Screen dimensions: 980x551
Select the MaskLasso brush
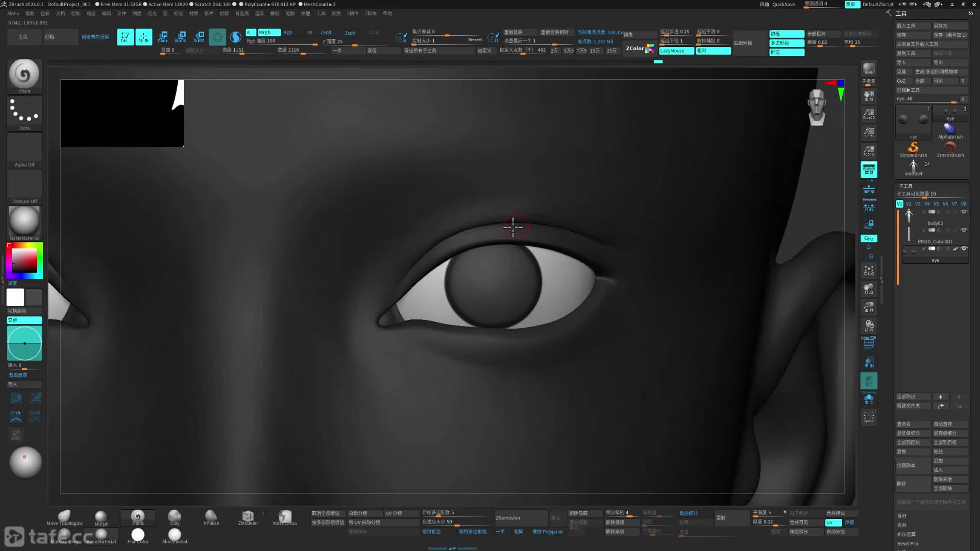coord(285,518)
